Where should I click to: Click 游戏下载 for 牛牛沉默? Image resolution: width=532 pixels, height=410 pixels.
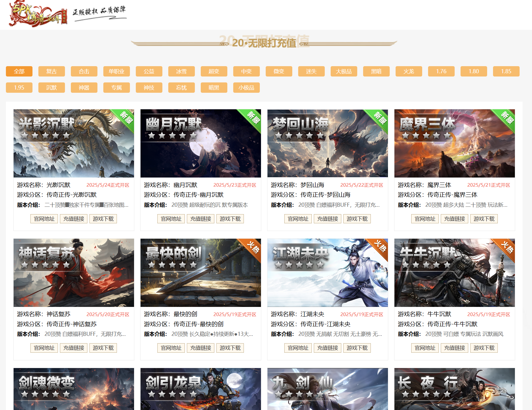point(484,348)
